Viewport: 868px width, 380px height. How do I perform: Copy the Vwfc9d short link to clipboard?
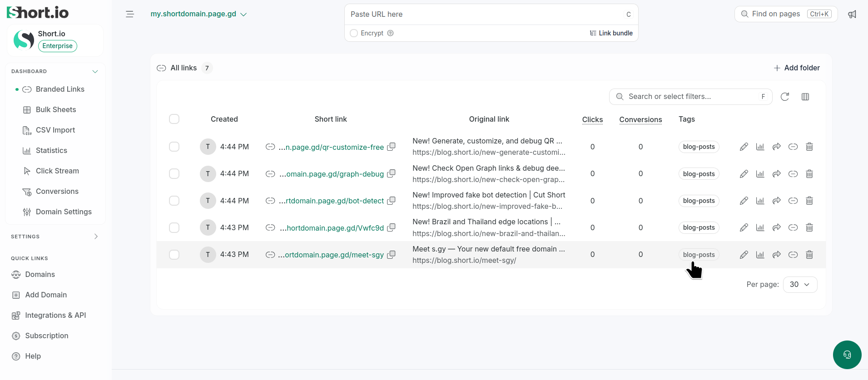(x=391, y=227)
